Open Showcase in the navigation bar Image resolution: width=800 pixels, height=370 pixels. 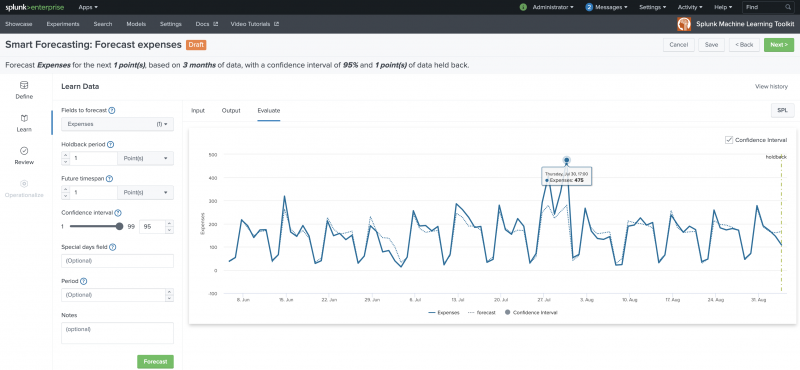tap(19, 24)
